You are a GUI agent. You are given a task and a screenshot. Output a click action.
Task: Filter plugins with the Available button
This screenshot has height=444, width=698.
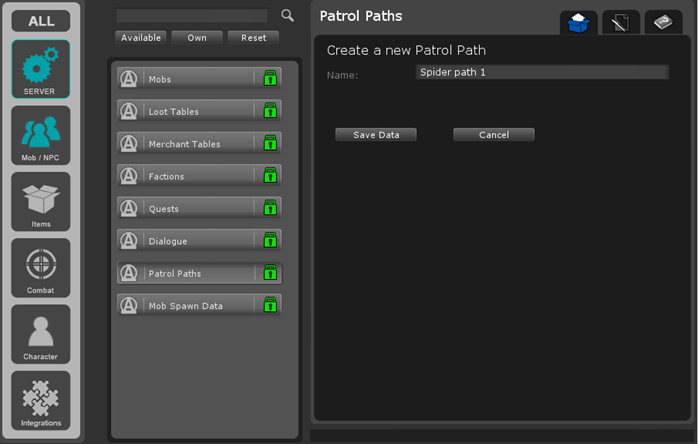pyautogui.click(x=140, y=38)
